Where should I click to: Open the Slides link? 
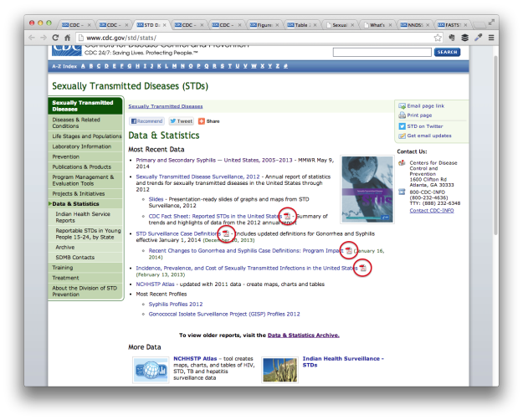click(156, 199)
